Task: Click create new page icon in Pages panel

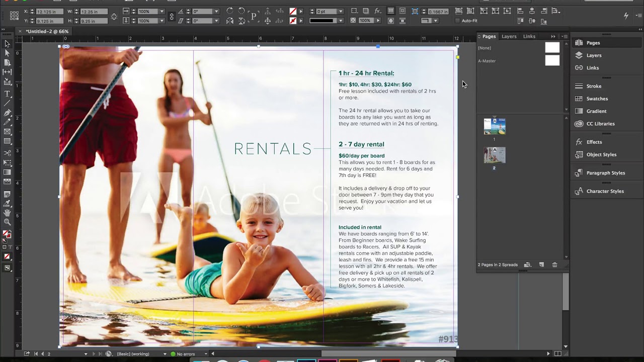Action: (x=541, y=264)
